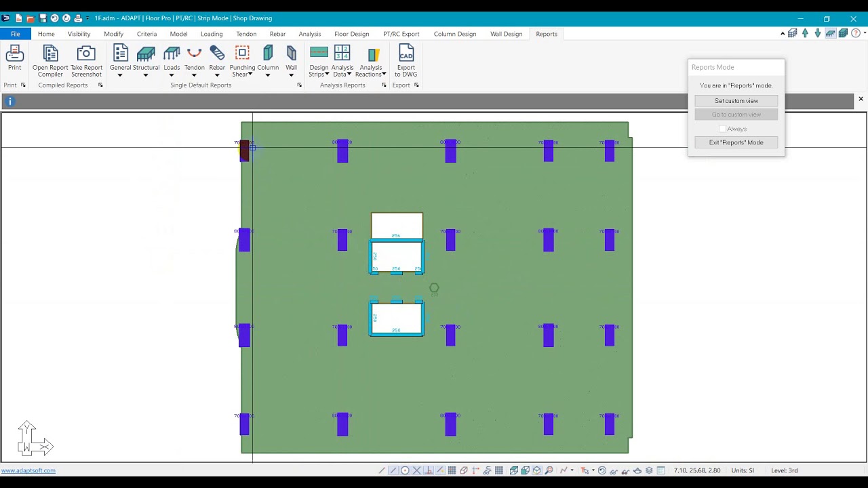868x488 pixels.
Task: Click the layers stack icon in bottom toolbar
Action: coord(649,470)
